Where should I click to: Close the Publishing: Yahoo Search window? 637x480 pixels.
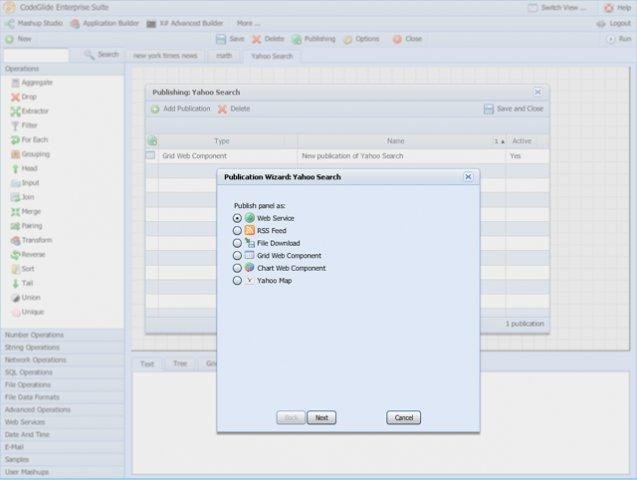point(537,92)
